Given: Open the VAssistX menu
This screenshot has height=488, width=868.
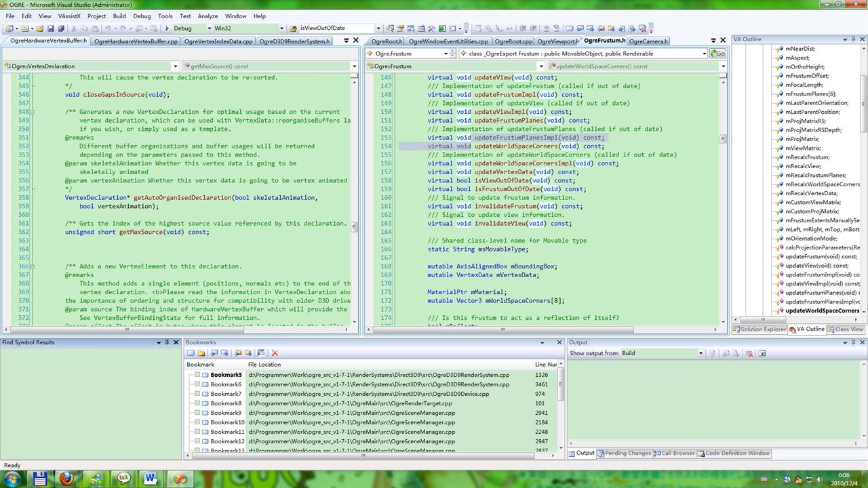Looking at the screenshot, I should [71, 16].
